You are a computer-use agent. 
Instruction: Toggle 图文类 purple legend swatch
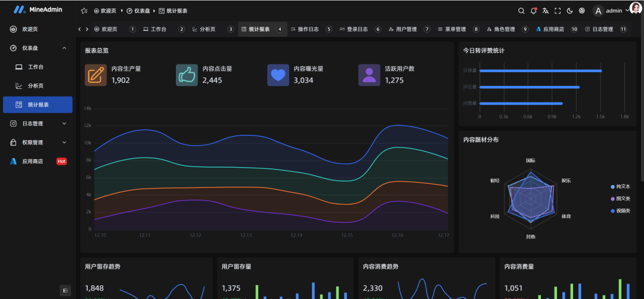point(613,199)
